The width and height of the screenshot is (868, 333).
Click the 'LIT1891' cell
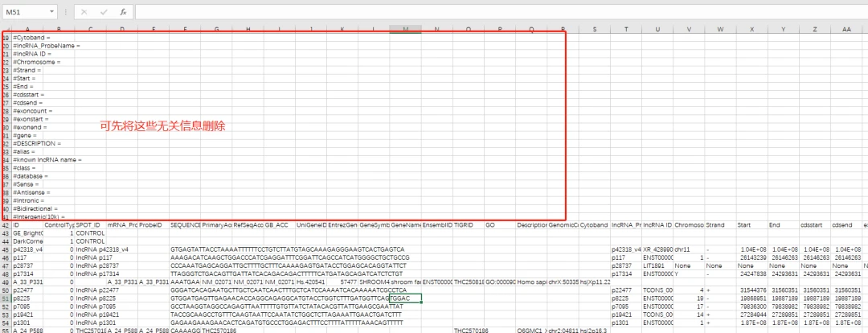coord(657,266)
